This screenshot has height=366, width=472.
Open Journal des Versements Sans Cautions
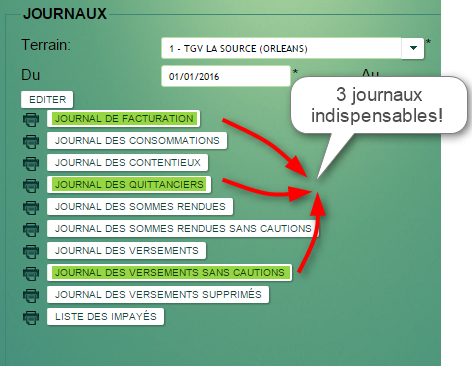(169, 273)
